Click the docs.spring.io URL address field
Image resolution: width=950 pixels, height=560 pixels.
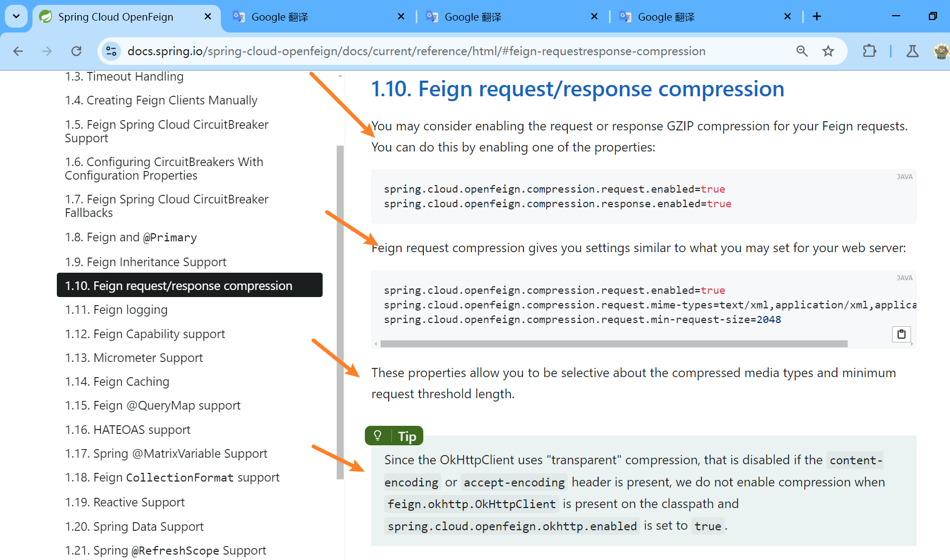[416, 51]
